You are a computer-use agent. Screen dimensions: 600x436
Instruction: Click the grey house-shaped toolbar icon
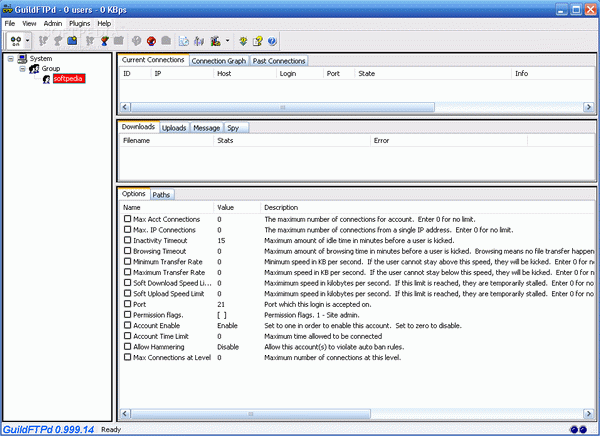pos(166,41)
